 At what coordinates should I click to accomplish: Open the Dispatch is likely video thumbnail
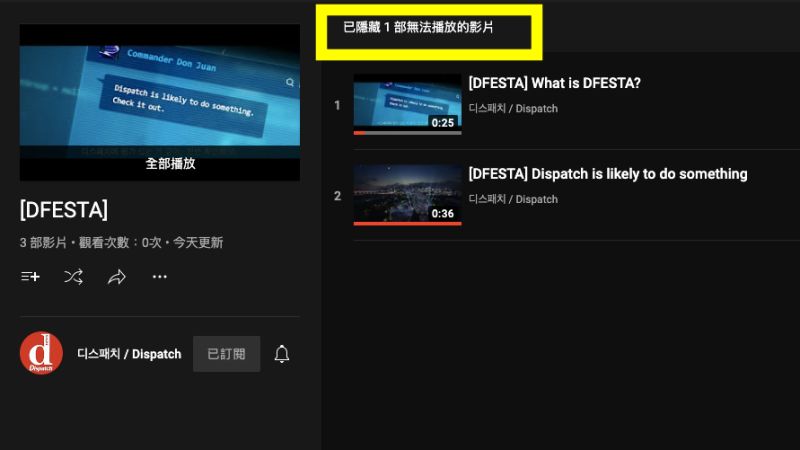(408, 195)
